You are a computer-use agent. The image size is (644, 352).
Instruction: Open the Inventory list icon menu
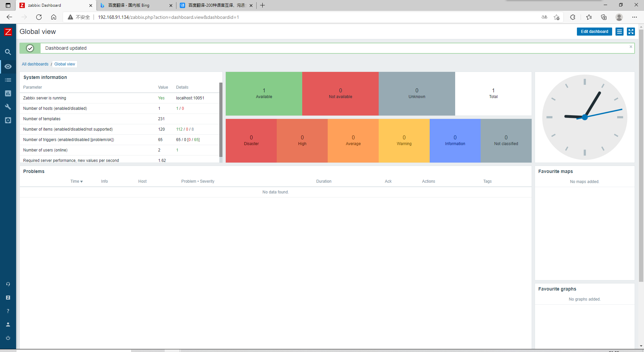pos(8,80)
